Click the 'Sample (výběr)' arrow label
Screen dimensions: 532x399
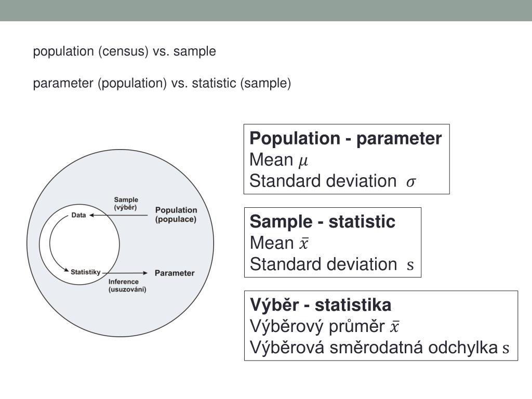point(126,204)
